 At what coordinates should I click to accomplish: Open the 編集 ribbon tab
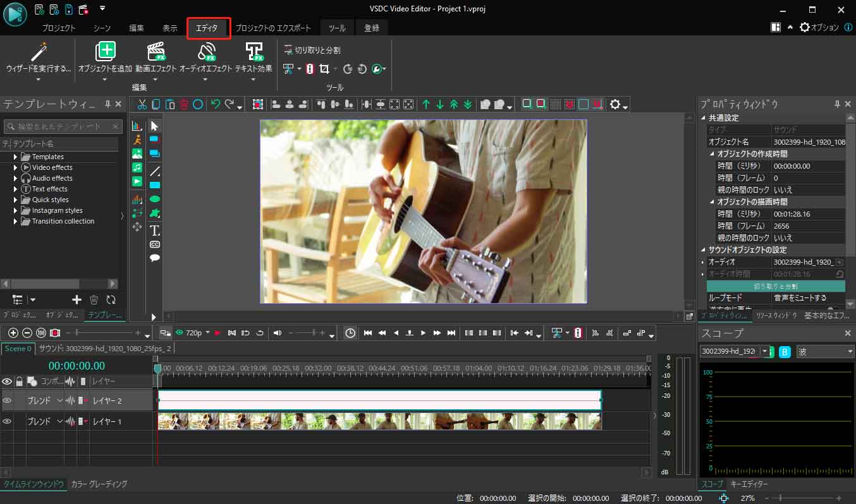136,28
